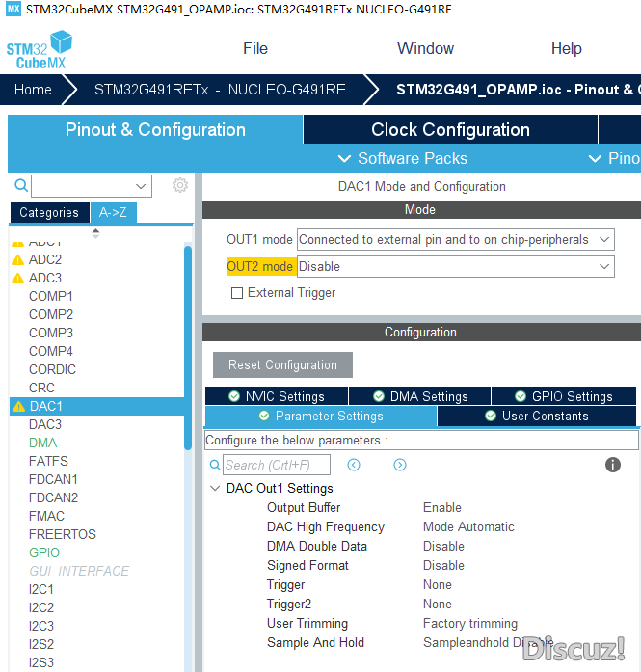
Task: Select FDCAN1 in the peripheral list
Action: click(x=53, y=479)
